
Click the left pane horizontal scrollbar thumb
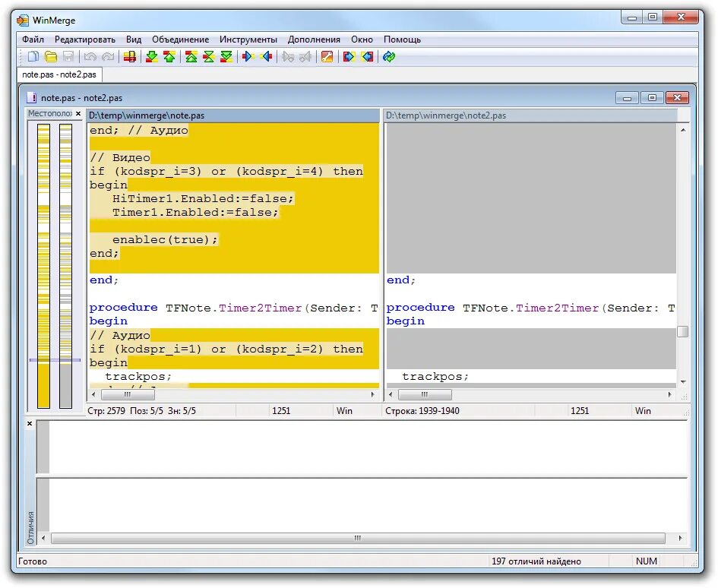click(x=128, y=394)
